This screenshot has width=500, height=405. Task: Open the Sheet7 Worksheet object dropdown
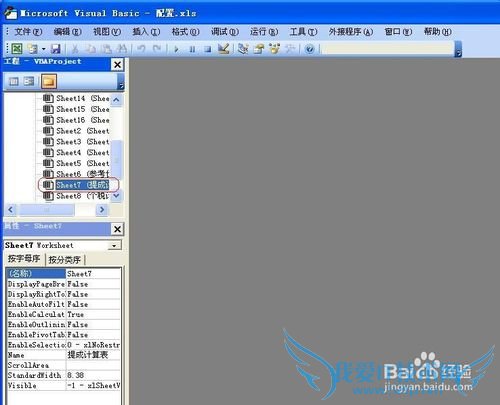[114, 246]
